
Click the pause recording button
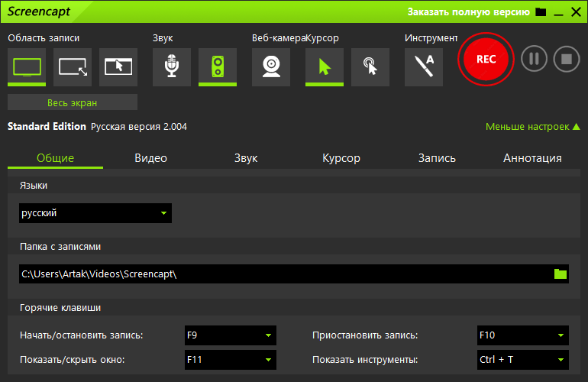point(534,59)
